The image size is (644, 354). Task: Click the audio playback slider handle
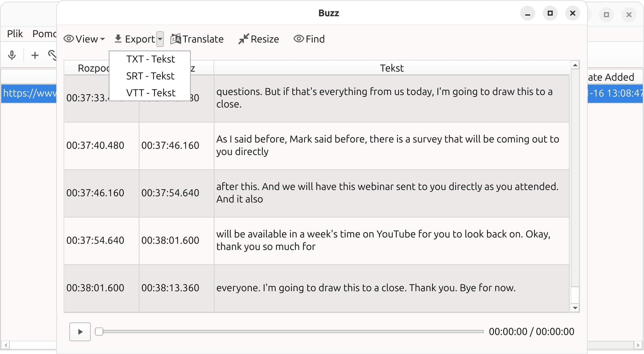99,332
